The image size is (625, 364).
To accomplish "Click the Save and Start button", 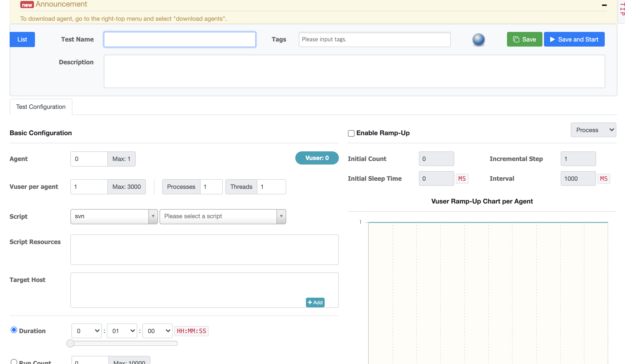I will 574,39.
